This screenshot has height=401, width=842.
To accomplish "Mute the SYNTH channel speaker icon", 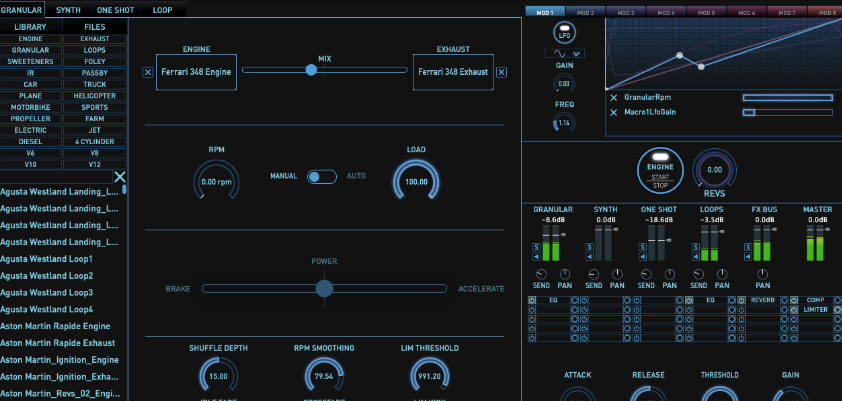I will coord(590,257).
